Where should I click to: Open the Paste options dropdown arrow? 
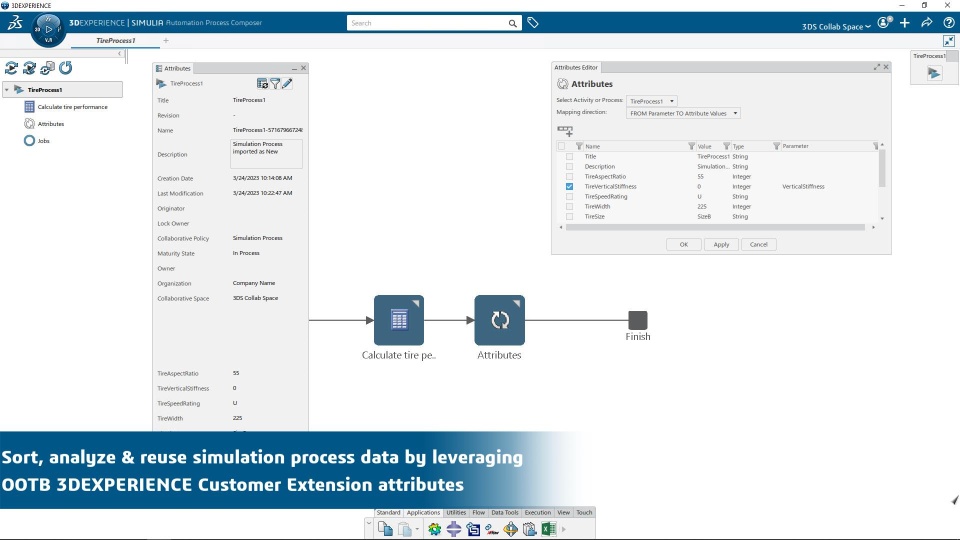pyautogui.click(x=417, y=529)
